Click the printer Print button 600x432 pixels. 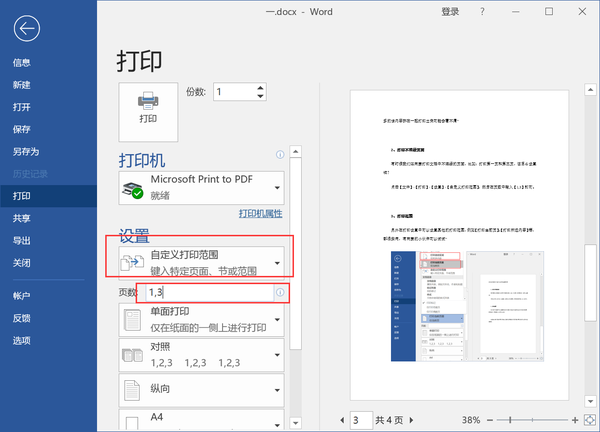[148, 112]
